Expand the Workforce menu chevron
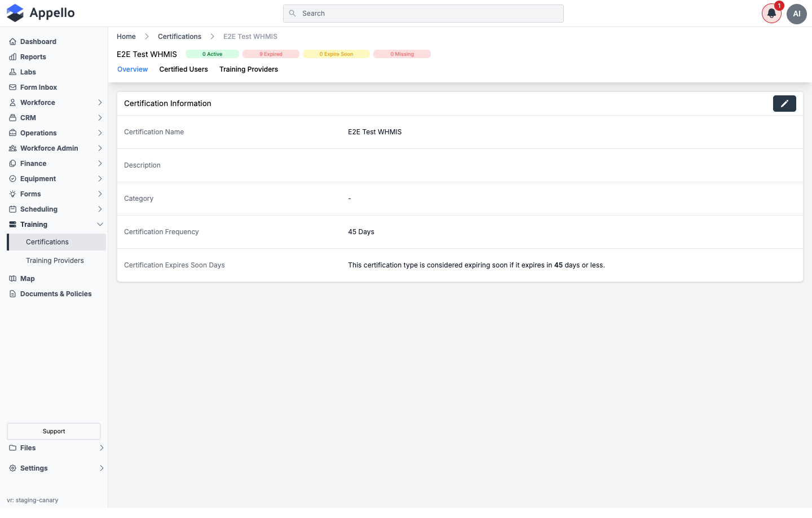The height and width of the screenshot is (518, 812). coord(100,103)
